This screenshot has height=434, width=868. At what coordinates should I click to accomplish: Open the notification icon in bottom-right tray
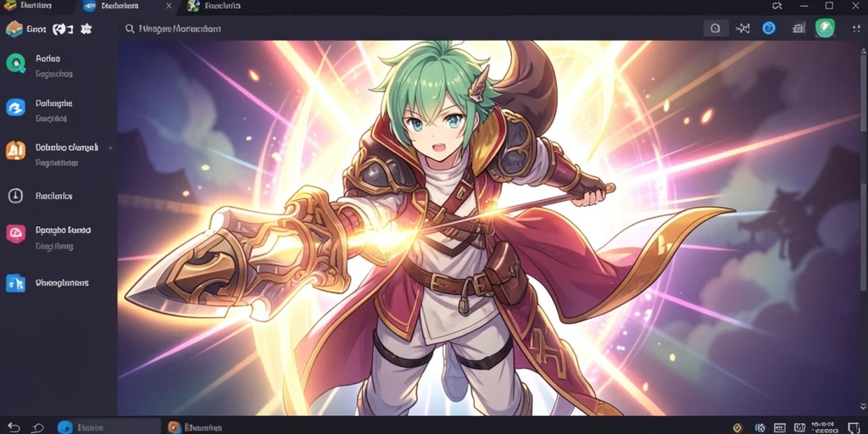[x=854, y=427]
